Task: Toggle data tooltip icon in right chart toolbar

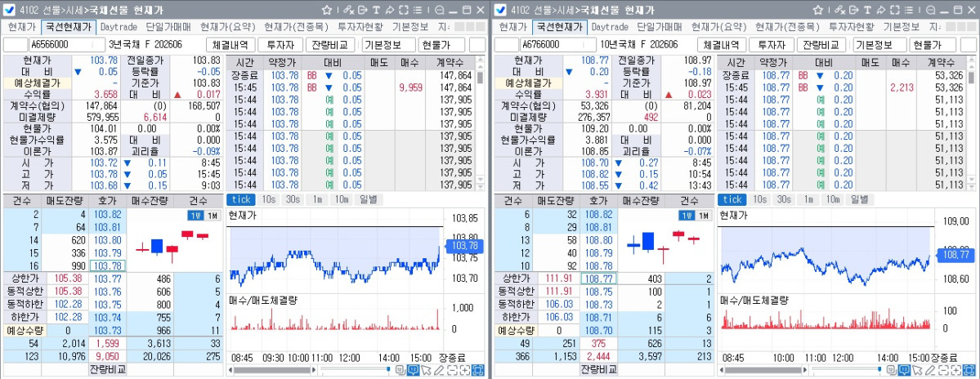Action: pyautogui.click(x=904, y=370)
